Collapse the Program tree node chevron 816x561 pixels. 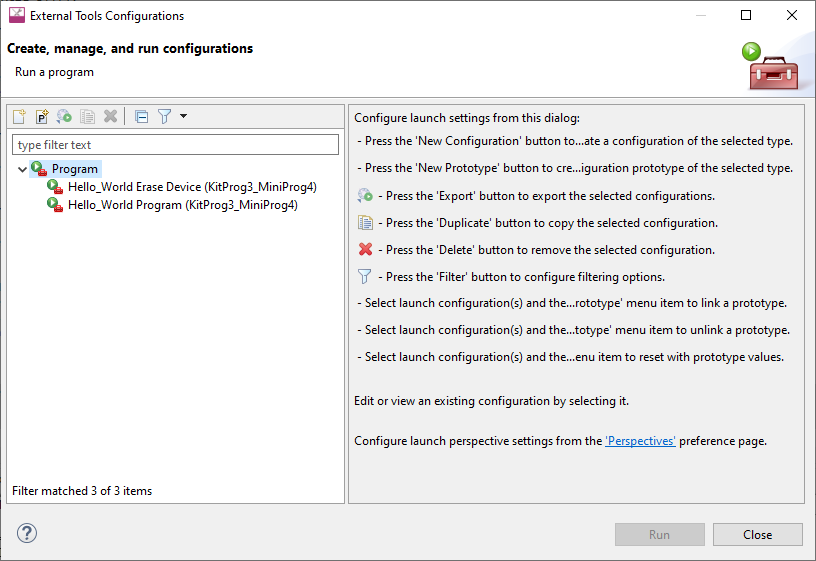coord(22,169)
